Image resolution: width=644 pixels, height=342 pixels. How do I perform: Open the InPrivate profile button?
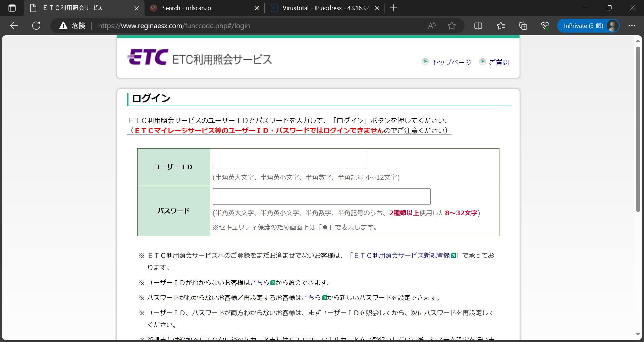(x=588, y=26)
